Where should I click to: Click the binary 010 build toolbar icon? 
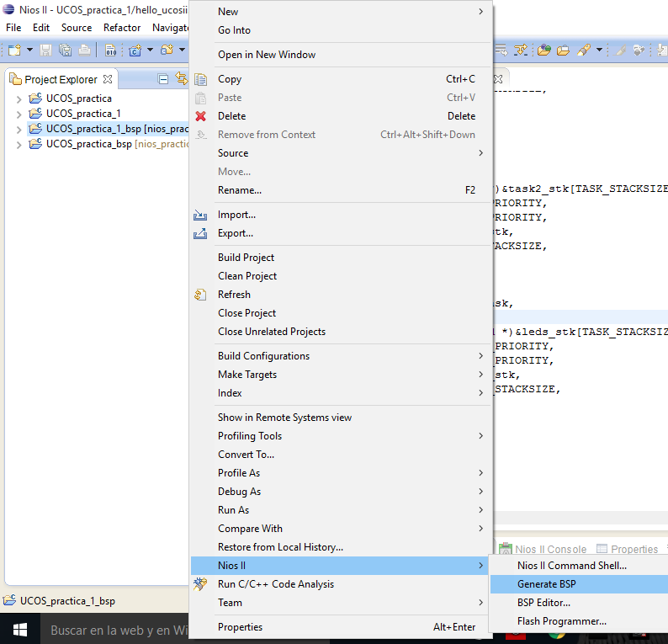tap(111, 51)
